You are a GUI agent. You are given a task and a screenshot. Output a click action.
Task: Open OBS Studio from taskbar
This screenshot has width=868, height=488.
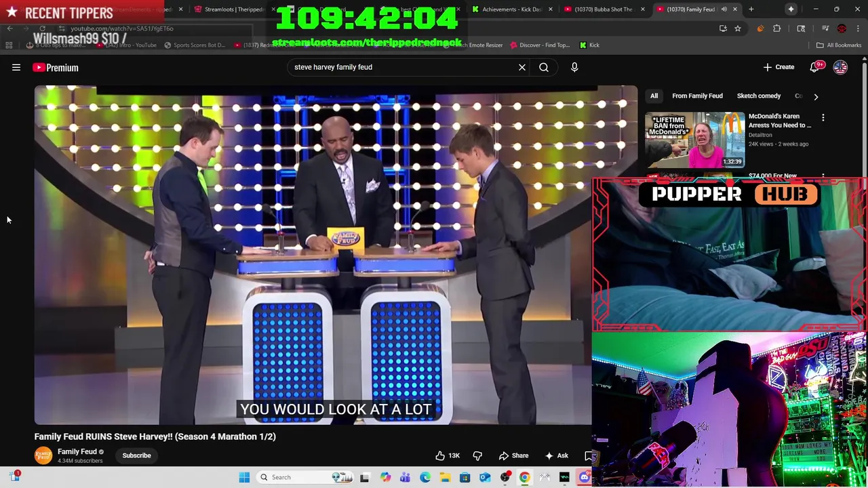click(x=505, y=477)
